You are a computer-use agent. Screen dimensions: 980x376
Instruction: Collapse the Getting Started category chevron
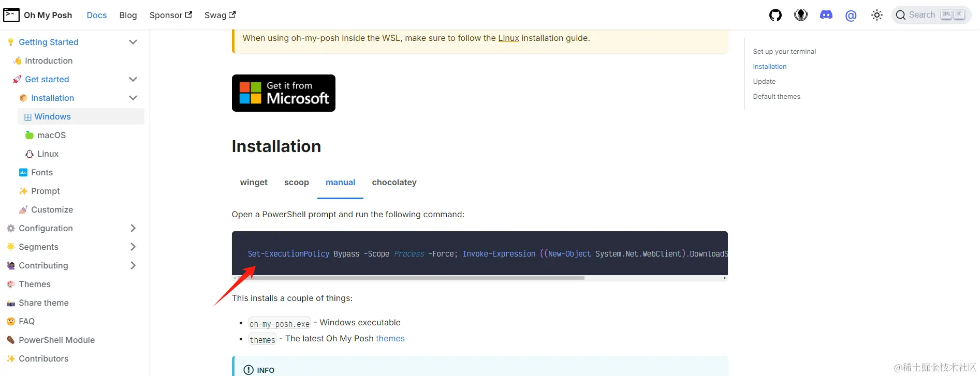tap(133, 42)
